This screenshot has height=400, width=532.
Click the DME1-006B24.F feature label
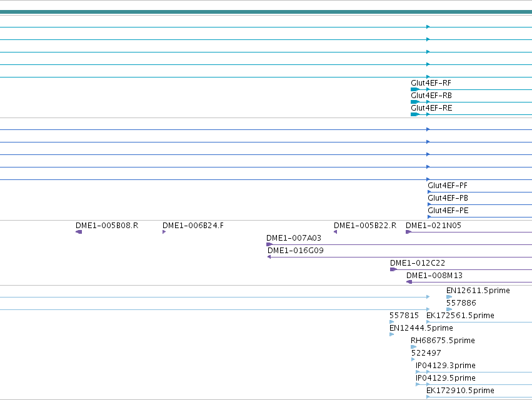(x=193, y=226)
